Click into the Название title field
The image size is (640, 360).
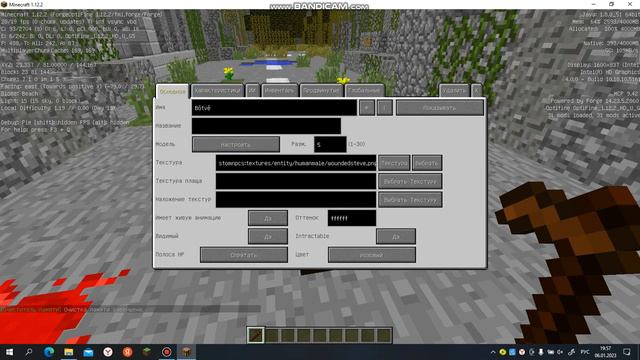tap(266, 126)
